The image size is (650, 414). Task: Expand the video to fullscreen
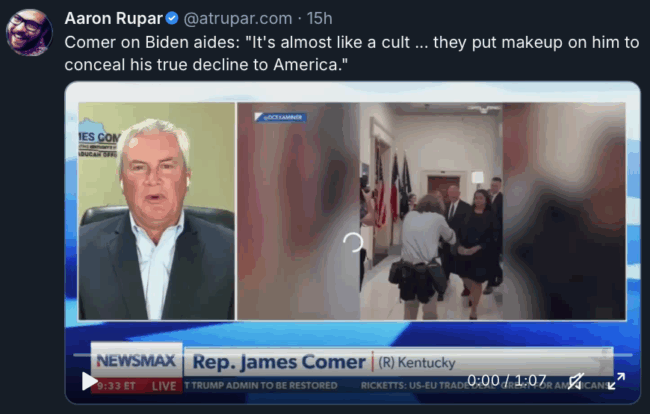[x=616, y=381]
